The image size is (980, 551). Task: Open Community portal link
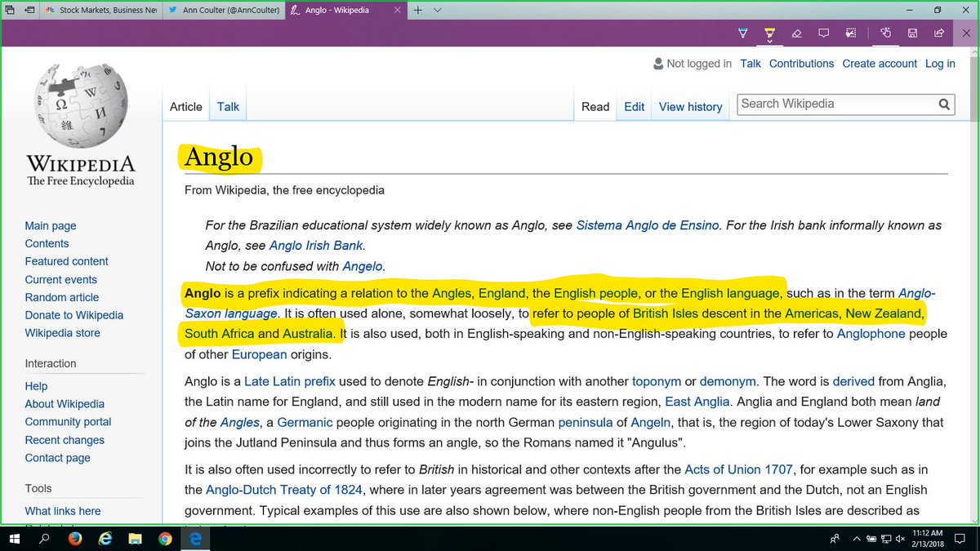68,423
